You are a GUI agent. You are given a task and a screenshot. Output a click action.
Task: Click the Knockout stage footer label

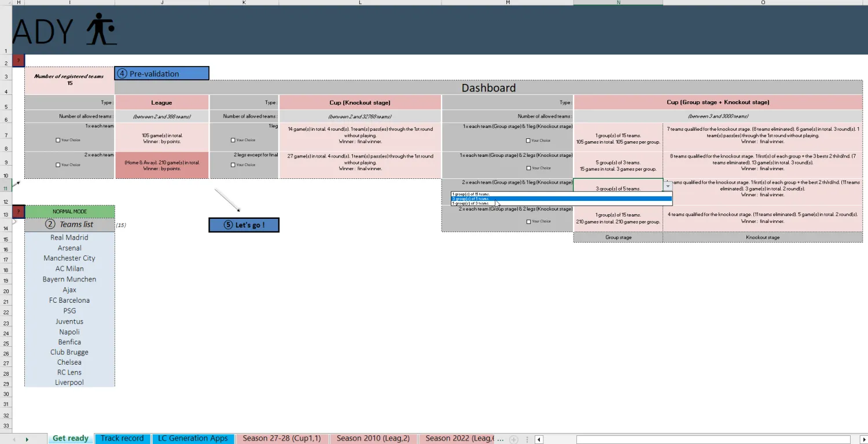[763, 237]
